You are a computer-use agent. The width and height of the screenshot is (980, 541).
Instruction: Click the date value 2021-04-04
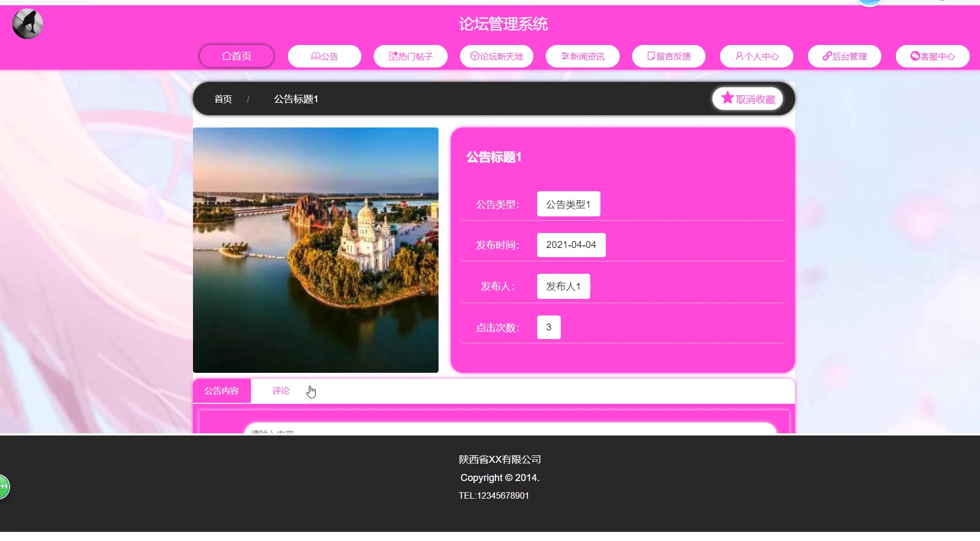[x=571, y=245]
